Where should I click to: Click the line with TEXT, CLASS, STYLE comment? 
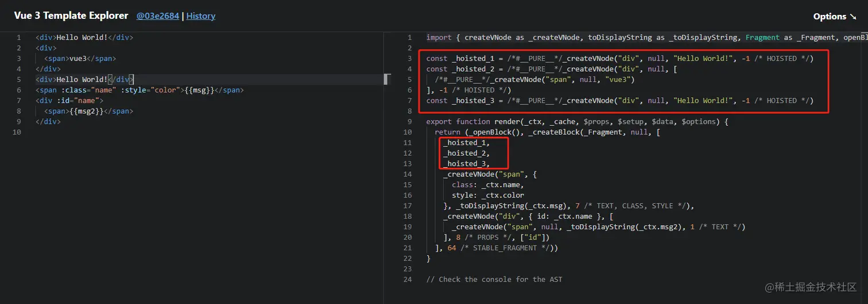click(569, 206)
